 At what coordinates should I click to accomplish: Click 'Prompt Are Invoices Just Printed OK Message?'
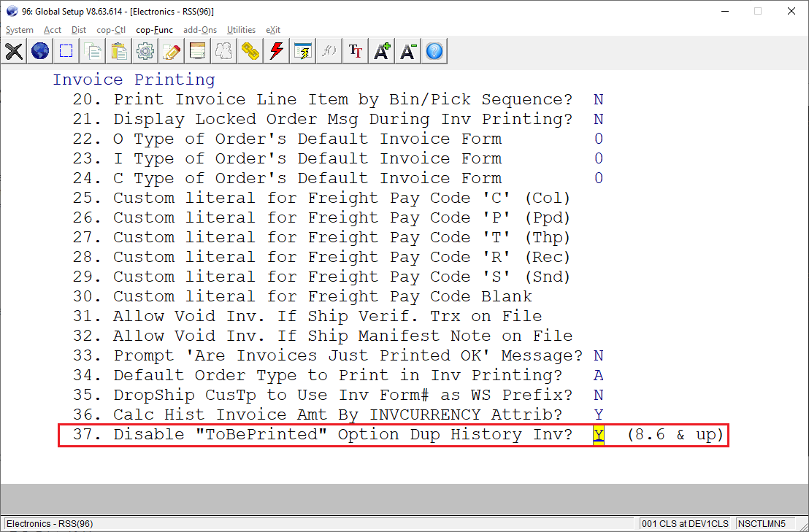pyautogui.click(x=348, y=355)
